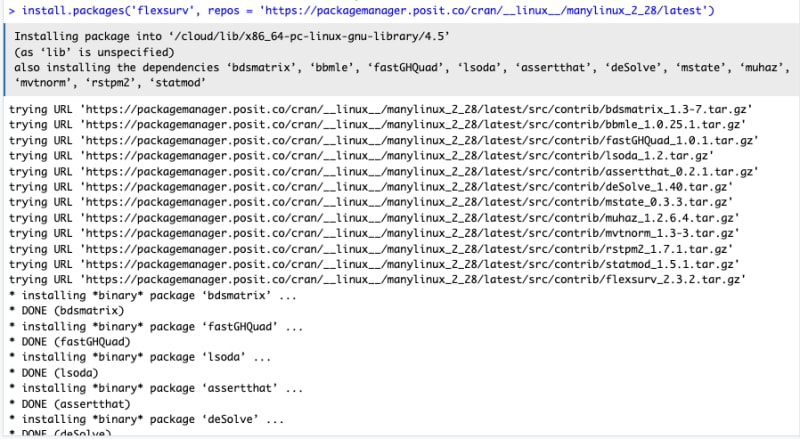Open the muhaz_1.2.6.4.tar.gz URL
Screen dimensions: 800x439
click(409, 218)
